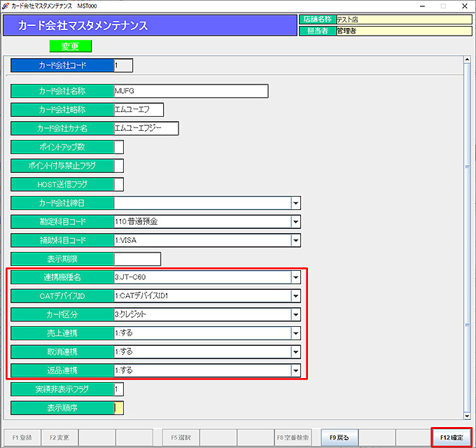Focus the カード会社コード input field

[123, 65]
